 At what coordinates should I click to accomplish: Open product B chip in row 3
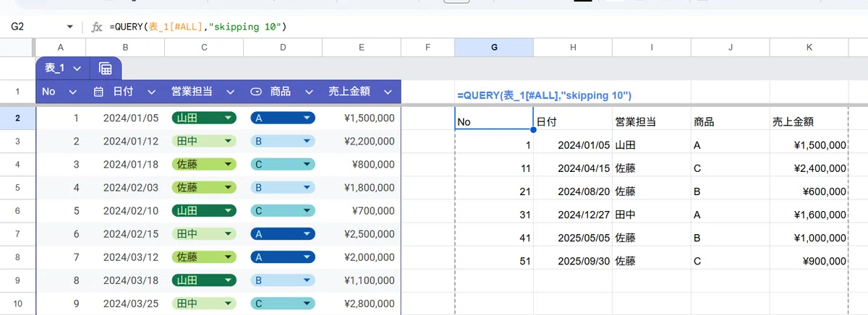[283, 141]
